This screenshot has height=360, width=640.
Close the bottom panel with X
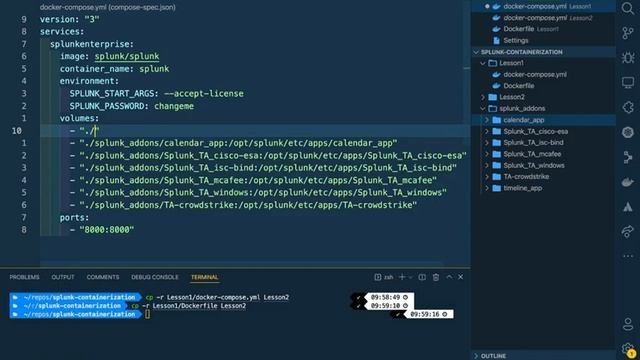point(460,277)
